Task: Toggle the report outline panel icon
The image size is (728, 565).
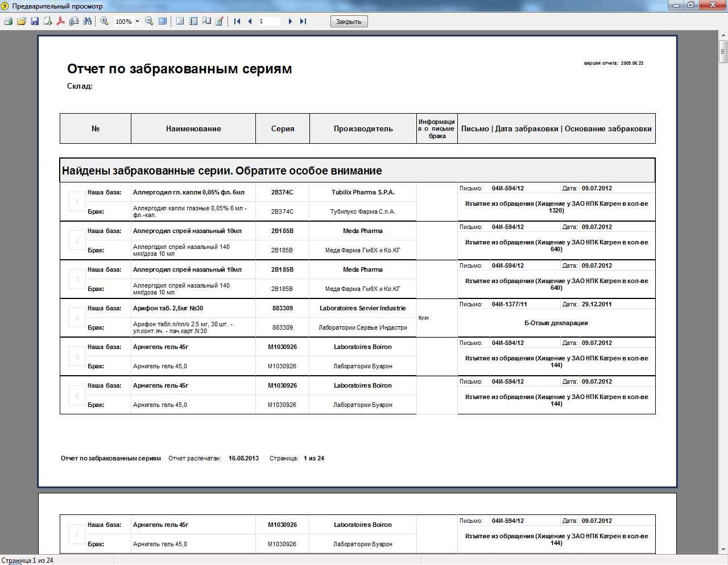Action: pyautogui.click(x=180, y=21)
